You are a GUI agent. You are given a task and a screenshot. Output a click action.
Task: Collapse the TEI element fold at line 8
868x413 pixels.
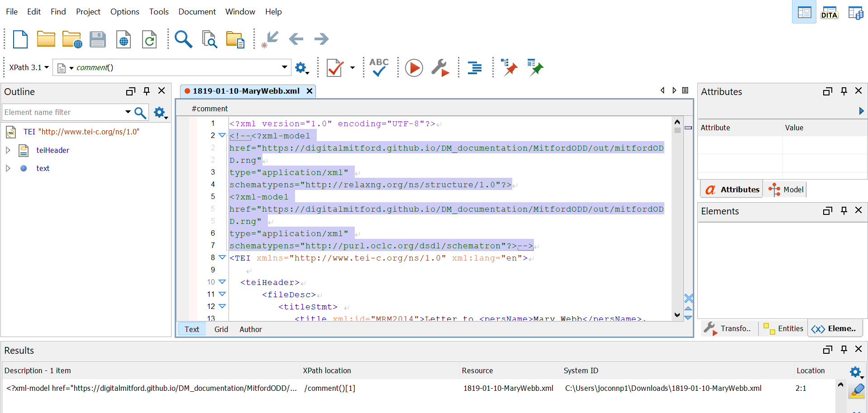(x=222, y=257)
